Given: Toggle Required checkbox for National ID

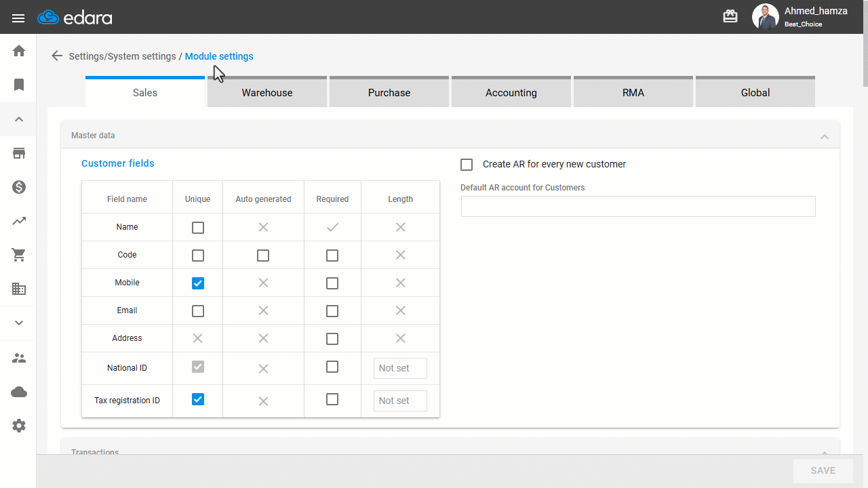Looking at the screenshot, I should tap(332, 367).
